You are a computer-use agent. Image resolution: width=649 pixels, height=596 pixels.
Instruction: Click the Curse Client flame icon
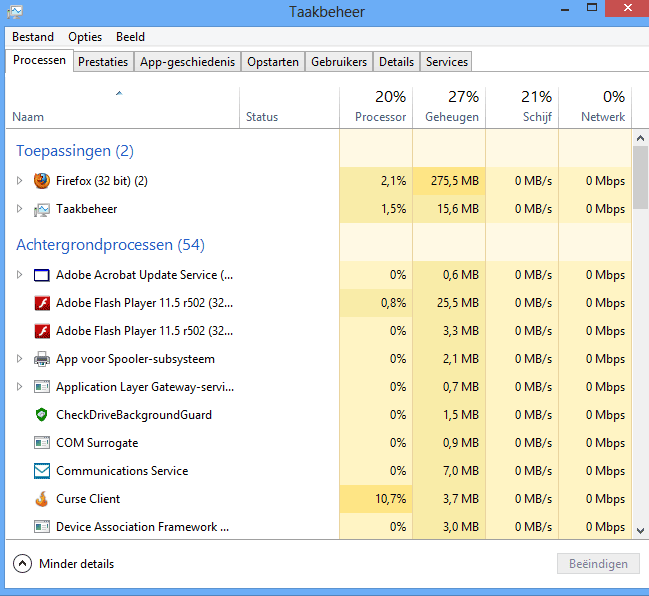tap(41, 499)
